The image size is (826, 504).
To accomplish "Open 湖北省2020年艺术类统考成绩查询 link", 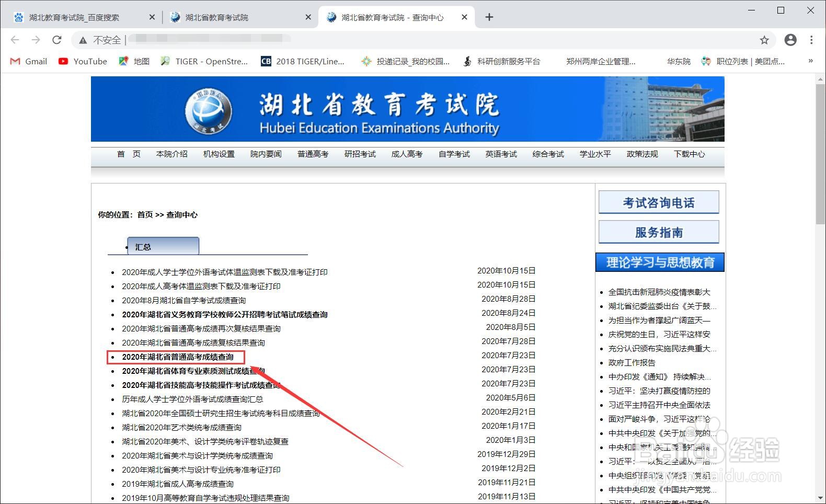I will (181, 428).
